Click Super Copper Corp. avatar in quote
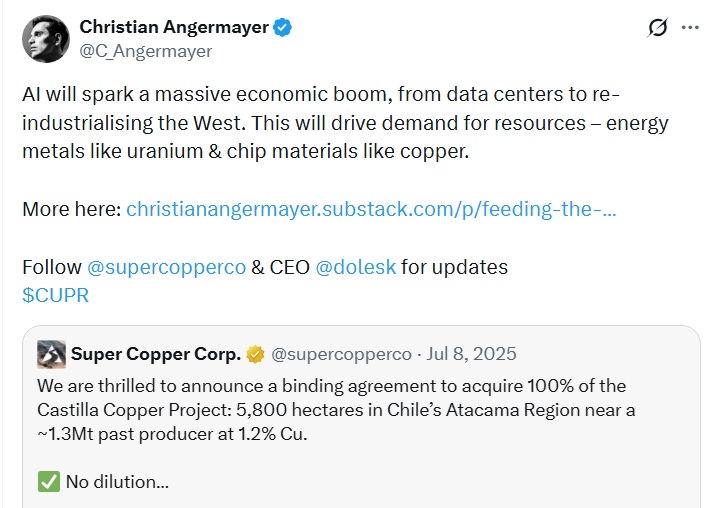The width and height of the screenshot is (718, 508). pos(52,354)
